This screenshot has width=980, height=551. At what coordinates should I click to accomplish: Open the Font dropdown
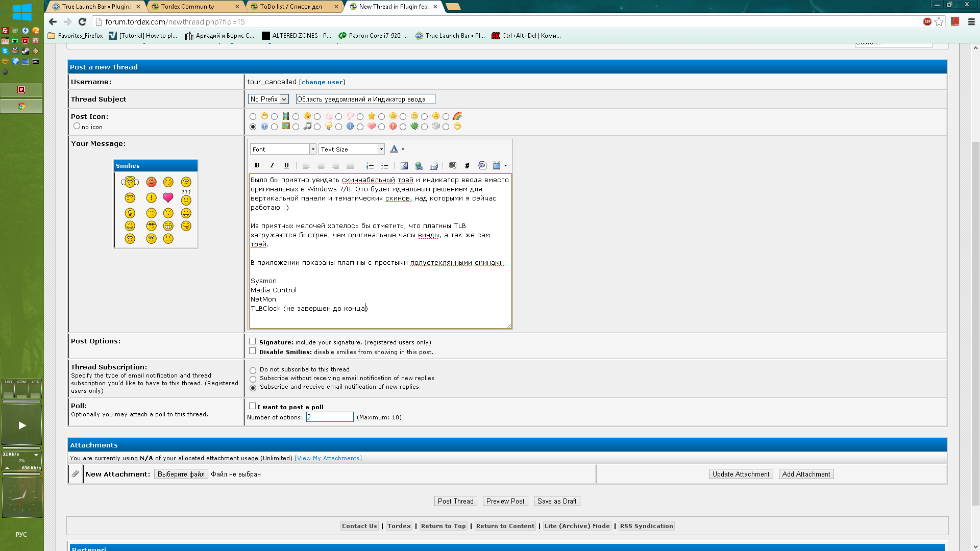[283, 149]
